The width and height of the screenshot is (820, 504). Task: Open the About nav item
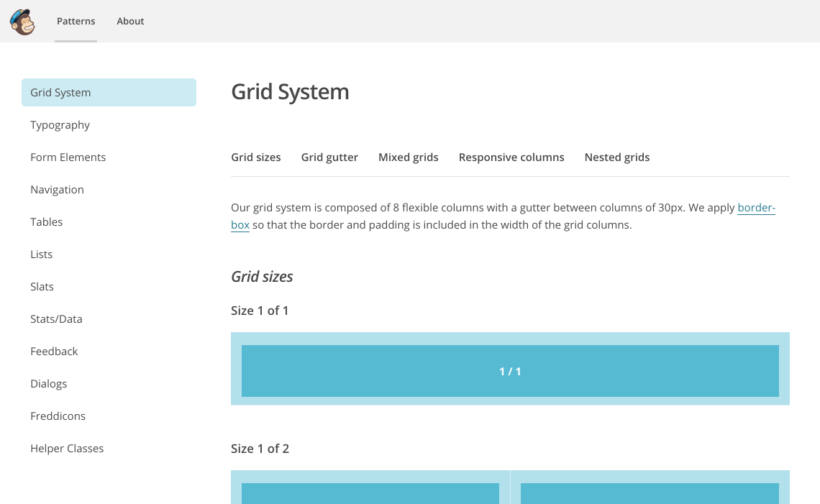[x=130, y=21]
